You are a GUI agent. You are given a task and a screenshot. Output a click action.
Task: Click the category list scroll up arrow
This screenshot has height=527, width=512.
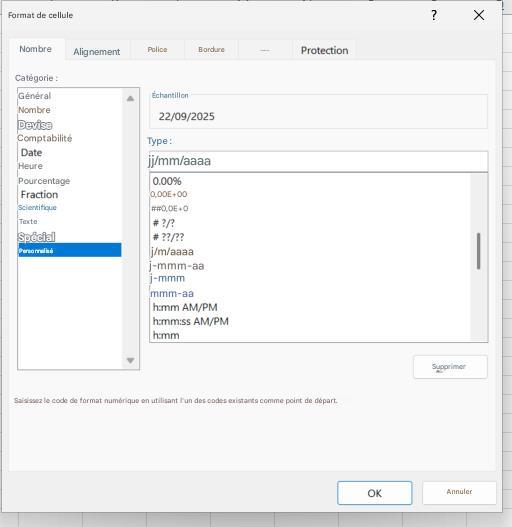tap(130, 98)
